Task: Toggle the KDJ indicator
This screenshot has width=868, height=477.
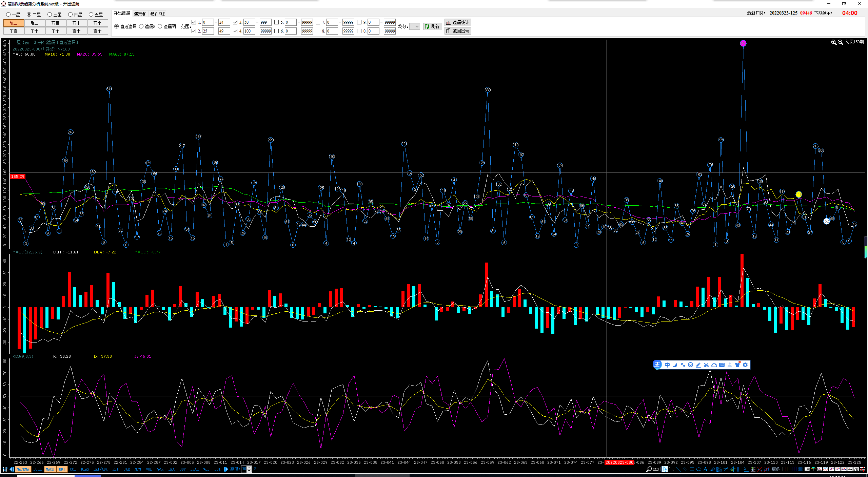Action: (x=62, y=469)
